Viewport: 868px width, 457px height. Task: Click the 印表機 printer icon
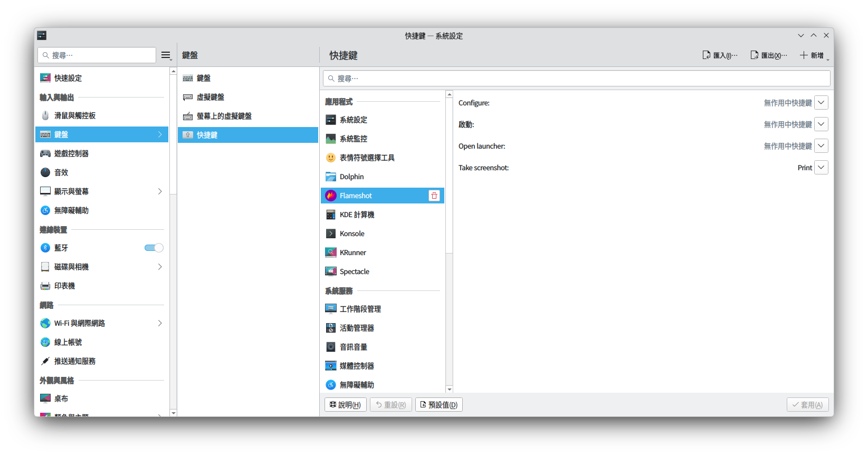45,286
